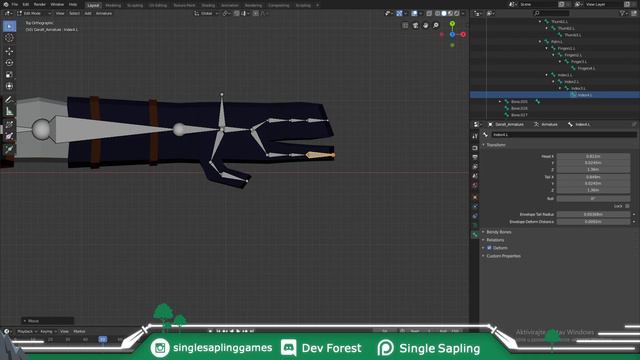Image resolution: width=640 pixels, height=360 pixels.
Task: Select the Rotate tool
Action: point(9,63)
